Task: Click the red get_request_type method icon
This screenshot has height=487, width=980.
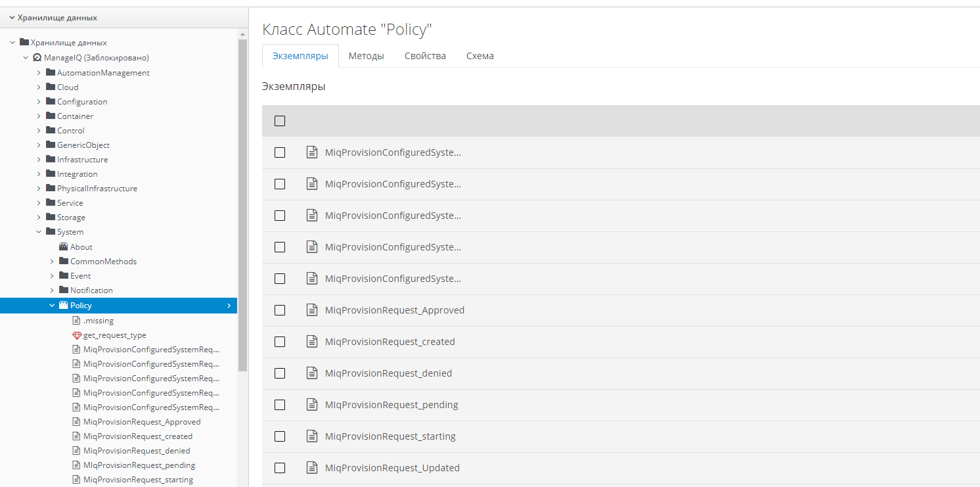Action: coord(77,335)
